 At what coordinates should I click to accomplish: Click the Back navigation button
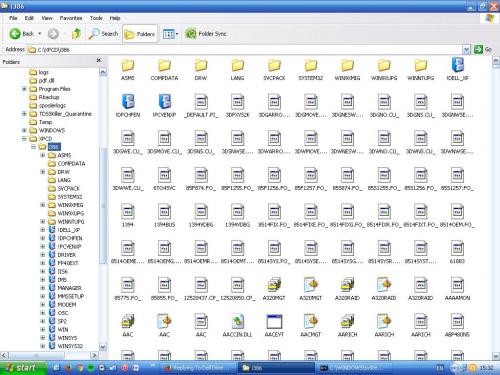tap(22, 34)
